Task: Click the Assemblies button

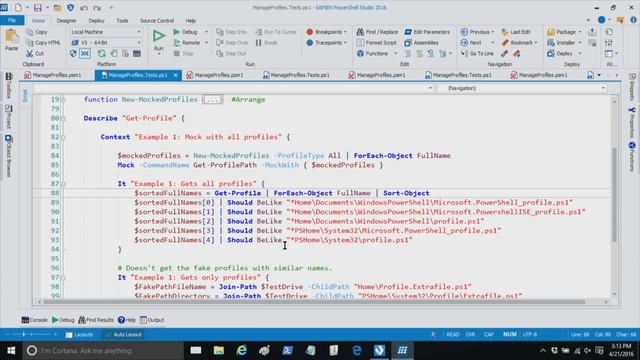Action: pyautogui.click(x=422, y=42)
